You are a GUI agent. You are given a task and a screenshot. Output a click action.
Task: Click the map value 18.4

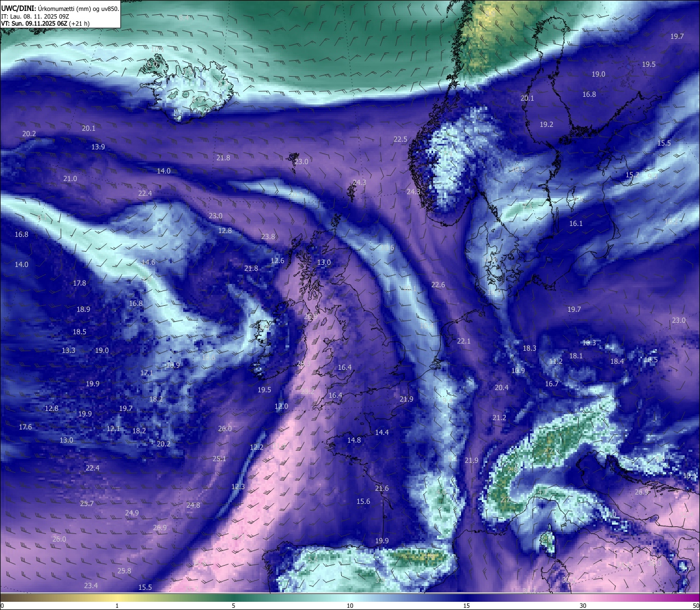617,361
